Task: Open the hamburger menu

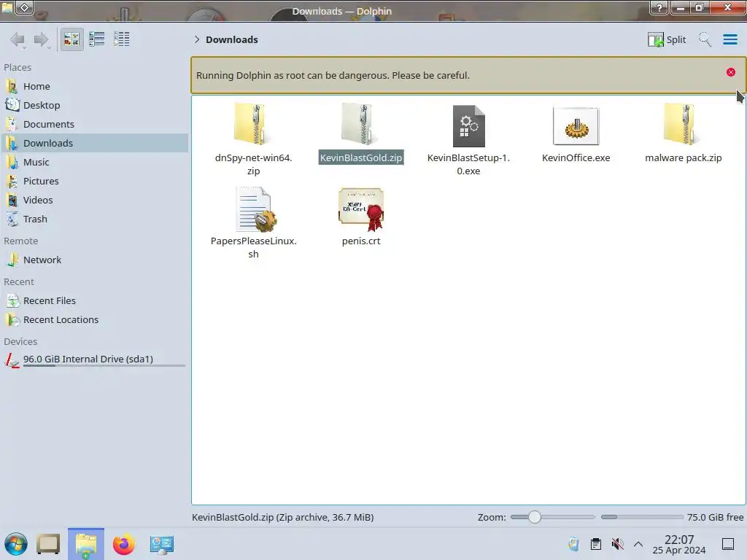Action: [x=729, y=39]
